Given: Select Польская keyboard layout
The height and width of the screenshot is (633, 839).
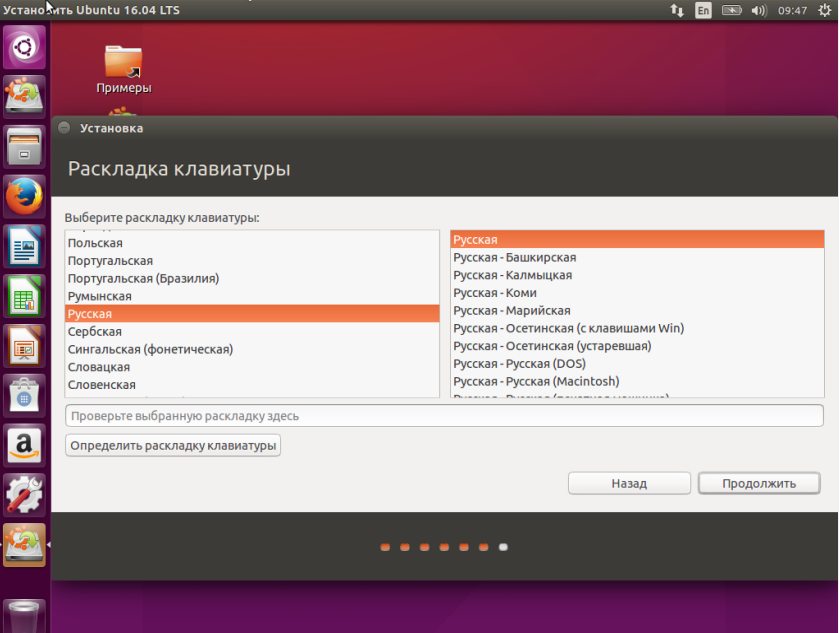Looking at the screenshot, I should [252, 243].
